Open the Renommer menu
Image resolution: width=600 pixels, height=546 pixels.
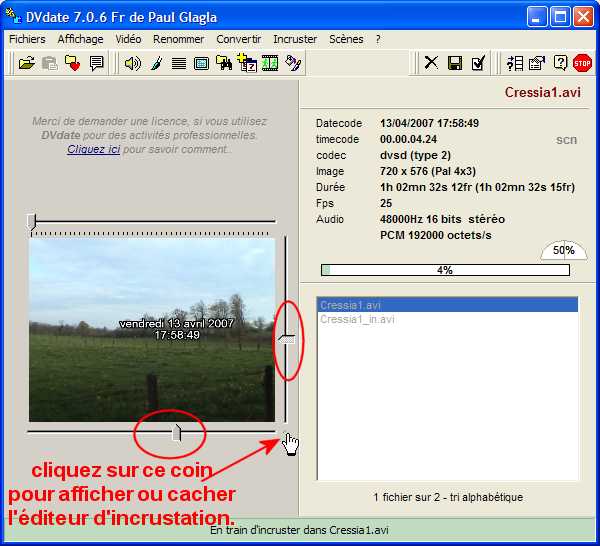point(178,39)
